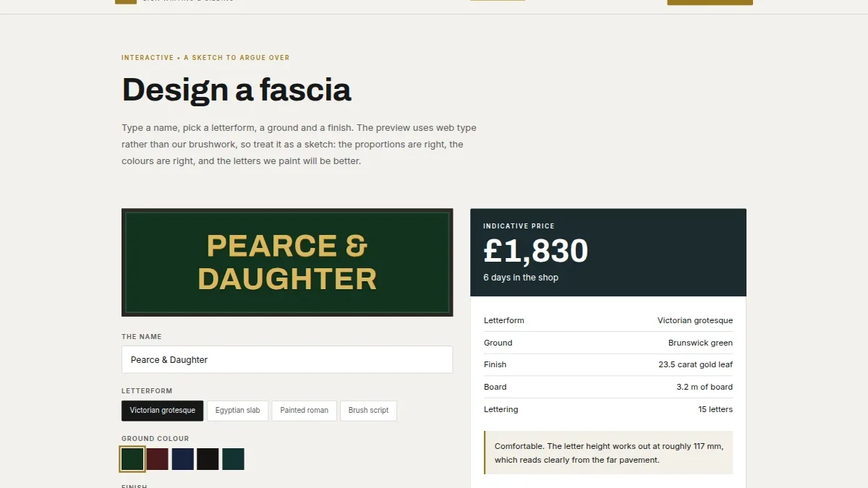Pick the navy blue ground swatch

pyautogui.click(x=183, y=459)
